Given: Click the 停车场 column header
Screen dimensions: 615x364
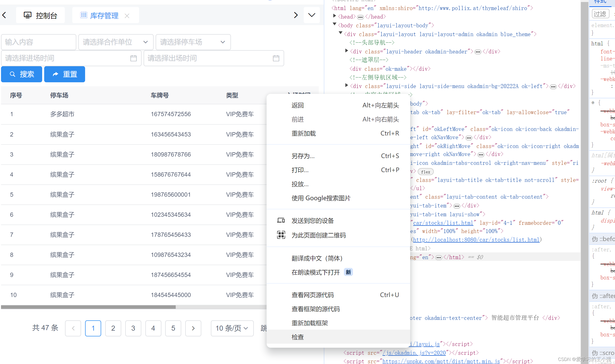Looking at the screenshot, I should coord(59,95).
